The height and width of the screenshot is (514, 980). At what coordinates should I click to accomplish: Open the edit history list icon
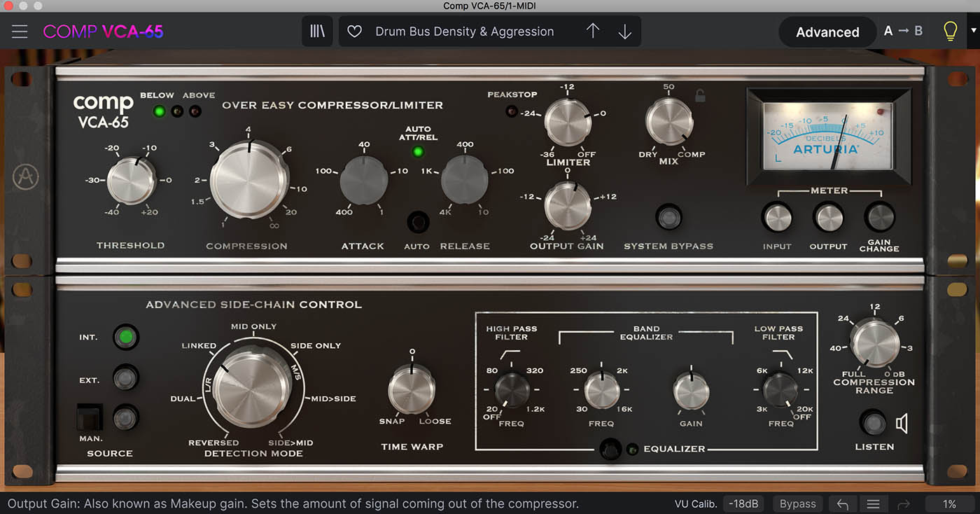click(873, 503)
